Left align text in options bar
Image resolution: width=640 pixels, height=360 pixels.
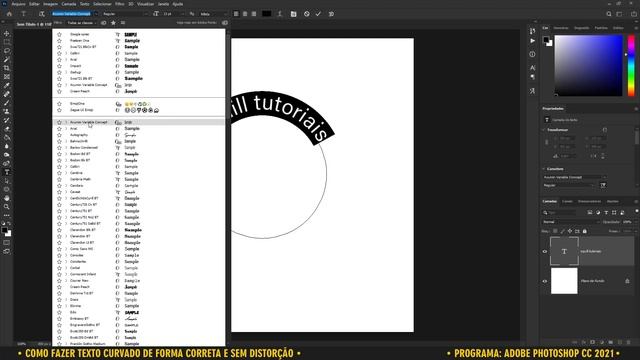tap(236, 14)
